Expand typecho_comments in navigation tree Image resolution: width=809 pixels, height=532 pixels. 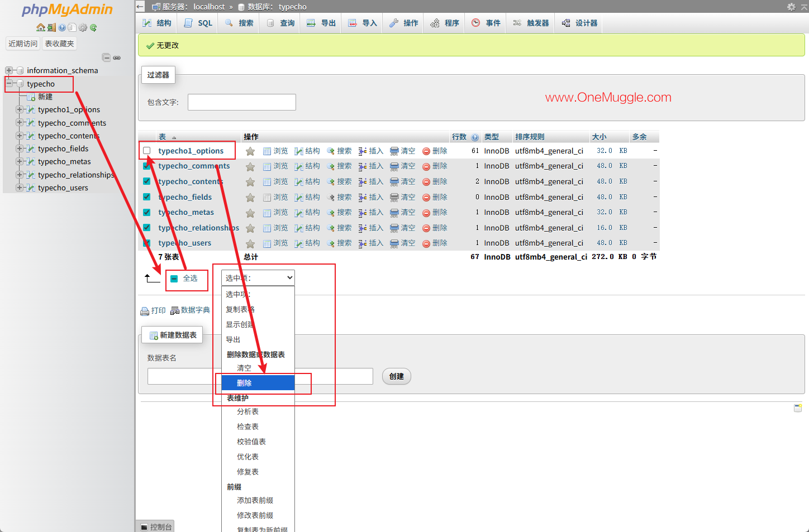[20, 123]
